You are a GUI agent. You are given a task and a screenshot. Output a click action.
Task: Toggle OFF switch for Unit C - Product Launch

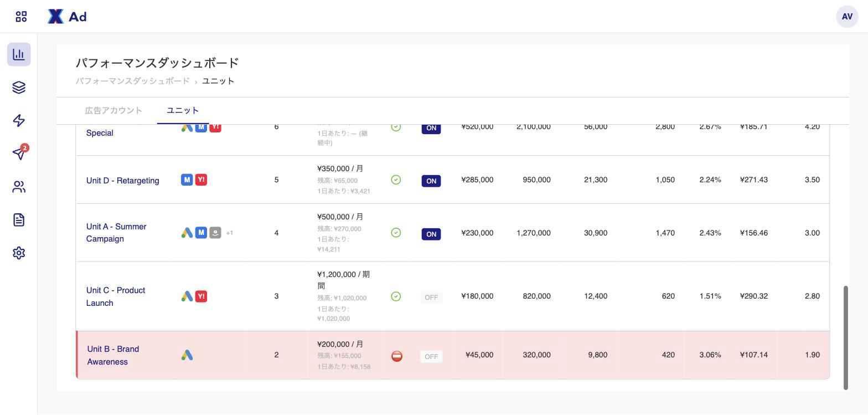[431, 298]
